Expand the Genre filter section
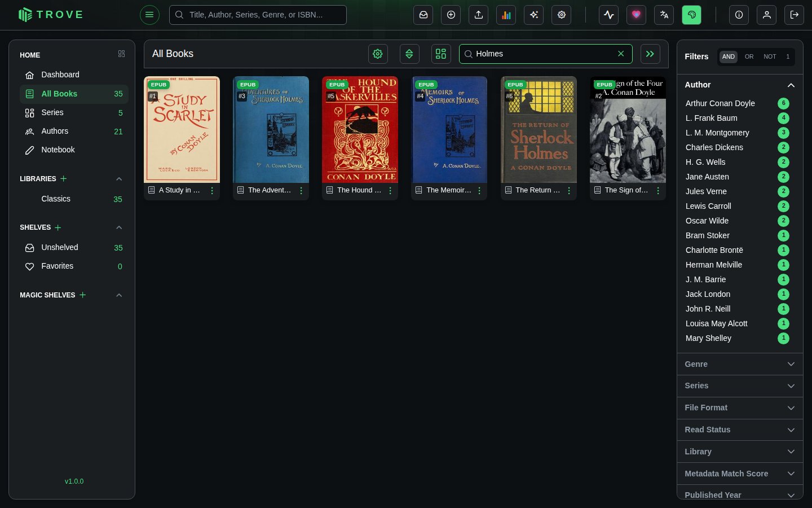The height and width of the screenshot is (508, 812). point(740,364)
